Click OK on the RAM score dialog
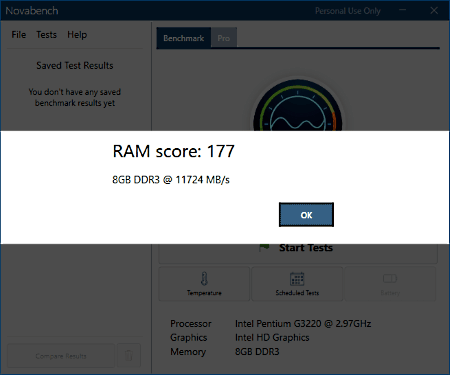The width and height of the screenshot is (450, 375). point(306,215)
